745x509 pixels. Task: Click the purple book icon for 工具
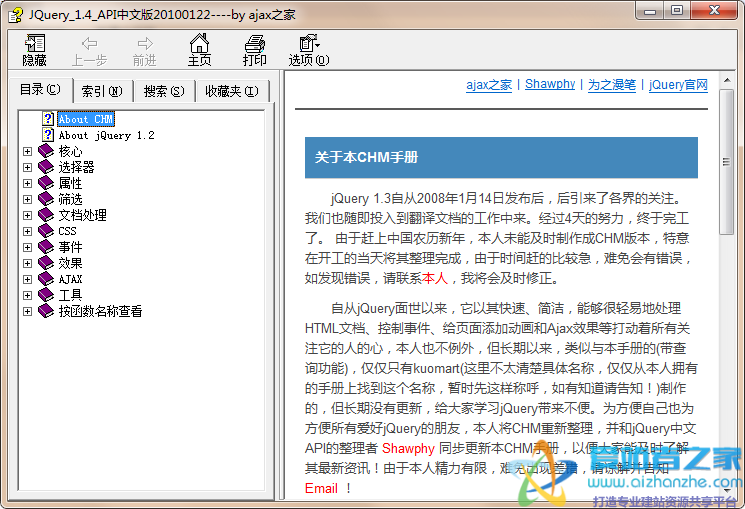(46, 295)
